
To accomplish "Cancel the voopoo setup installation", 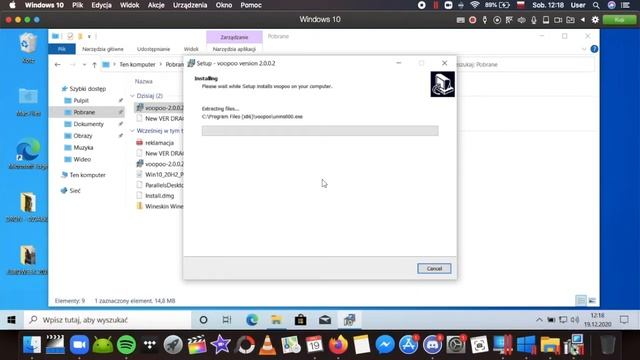I will (434, 268).
